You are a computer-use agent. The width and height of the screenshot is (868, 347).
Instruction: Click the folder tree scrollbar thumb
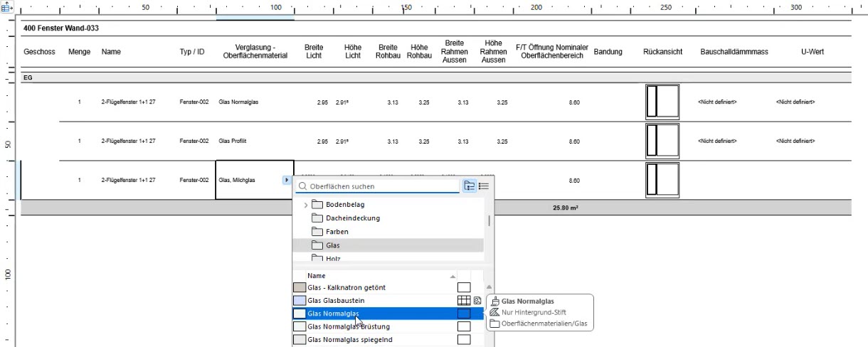489,220
